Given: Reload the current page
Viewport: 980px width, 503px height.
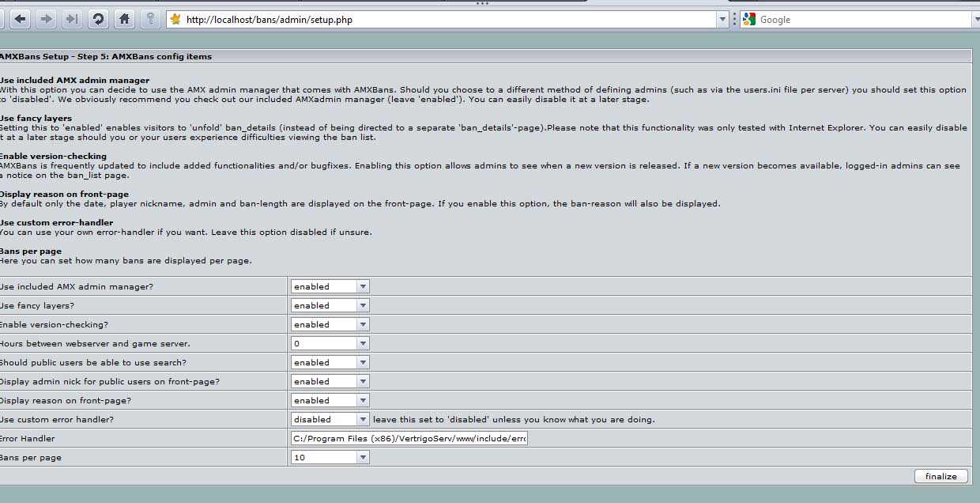Looking at the screenshot, I should 98,20.
